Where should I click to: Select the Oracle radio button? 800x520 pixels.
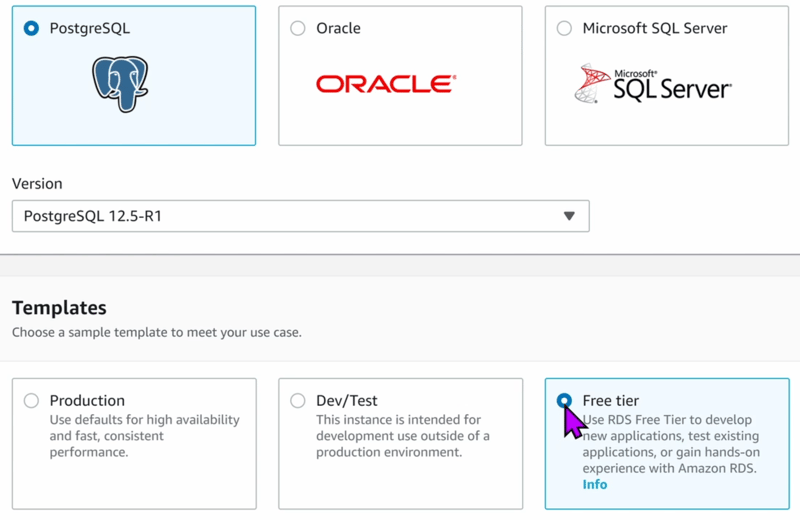point(298,28)
